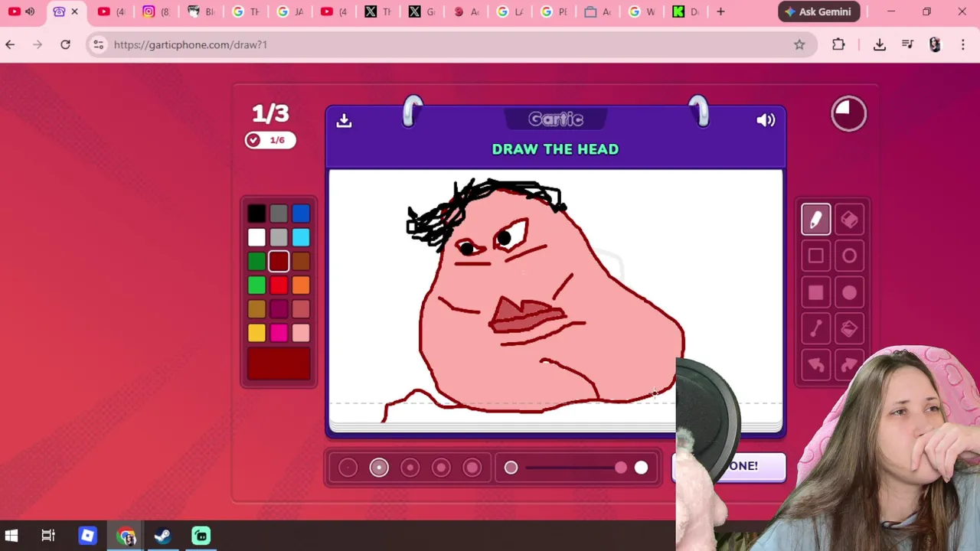This screenshot has width=980, height=551.
Task: Switch to the green K icon tab
Action: point(686,11)
